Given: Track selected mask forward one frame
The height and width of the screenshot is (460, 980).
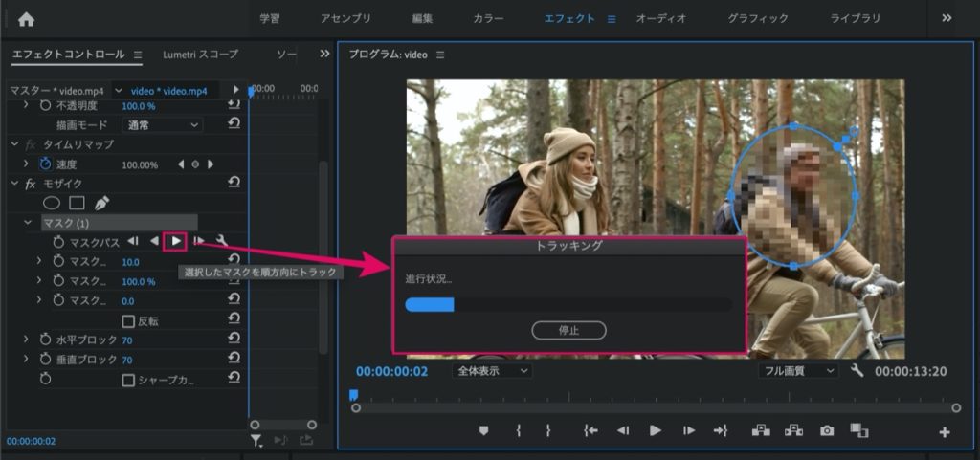Looking at the screenshot, I should (199, 241).
